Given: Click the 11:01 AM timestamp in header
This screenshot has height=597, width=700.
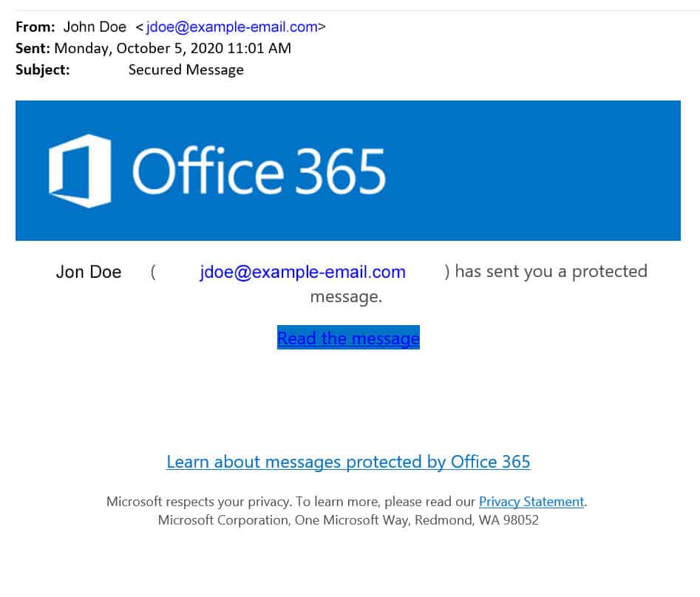Looking at the screenshot, I should pyautogui.click(x=259, y=48).
